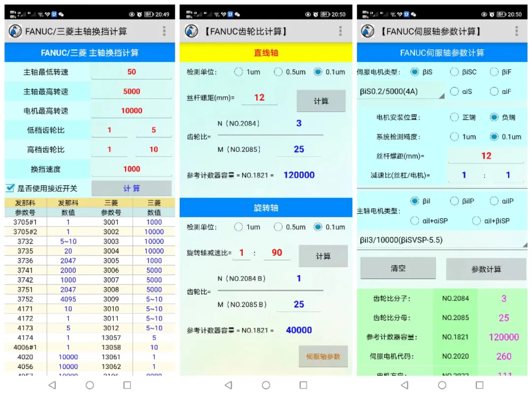Tap 旋转轴 blue section header
532x399 pixels.
point(266,208)
